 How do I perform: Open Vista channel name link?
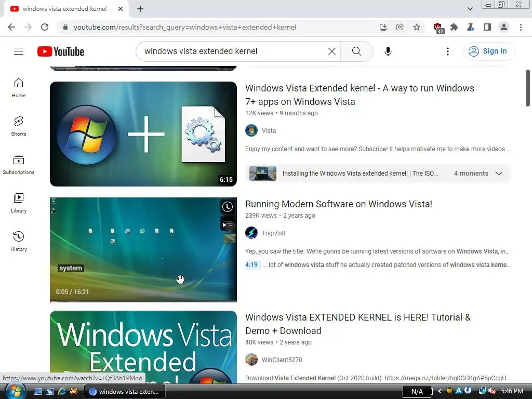coord(269,130)
